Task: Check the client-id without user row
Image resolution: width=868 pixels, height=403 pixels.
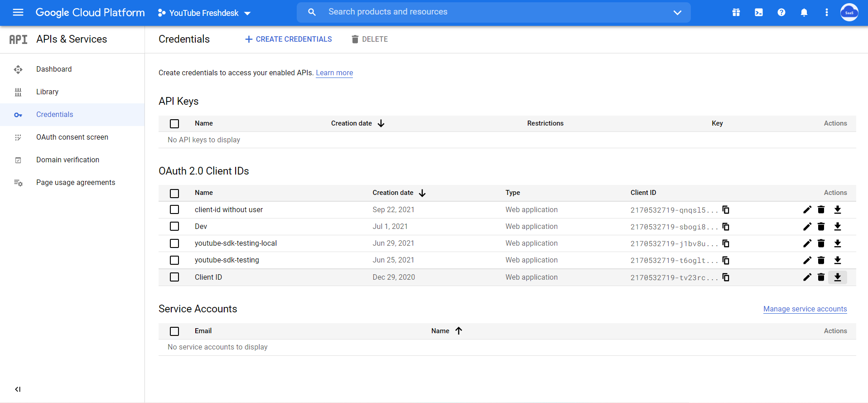Action: (x=174, y=209)
